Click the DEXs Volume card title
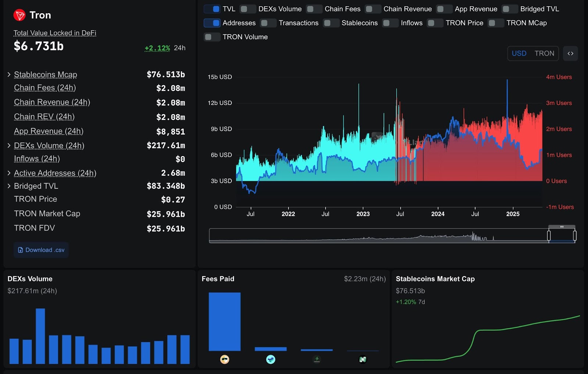 pyautogui.click(x=30, y=279)
